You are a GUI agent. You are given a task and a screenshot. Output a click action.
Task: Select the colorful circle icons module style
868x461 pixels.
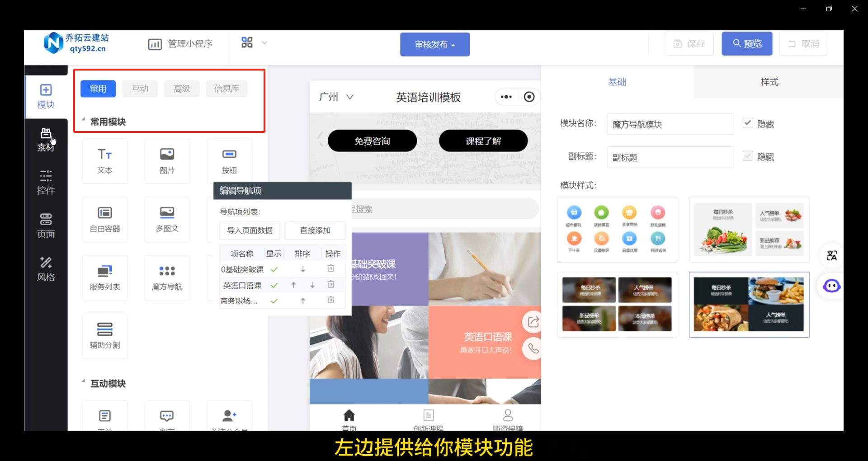pyautogui.click(x=617, y=230)
